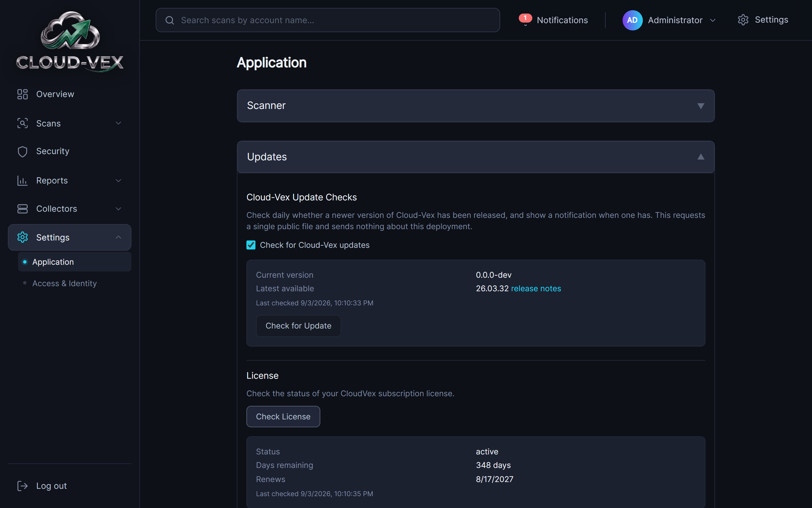Click the License heading

pos(262,376)
